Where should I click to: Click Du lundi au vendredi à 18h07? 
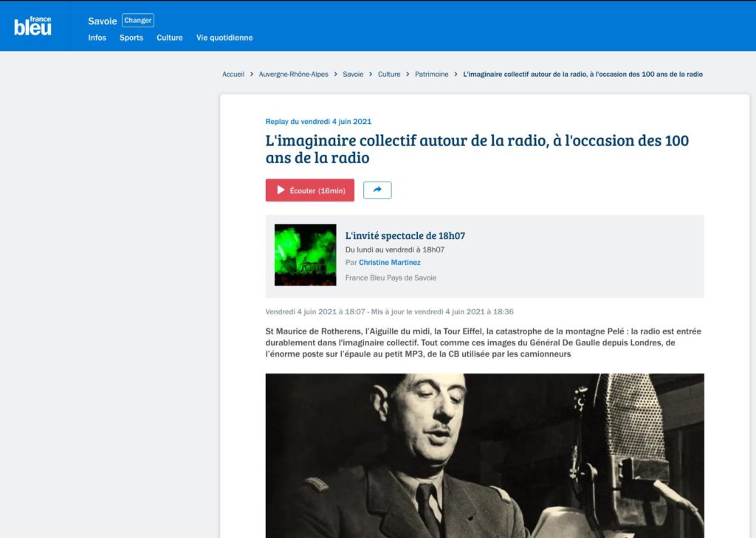pyautogui.click(x=395, y=249)
